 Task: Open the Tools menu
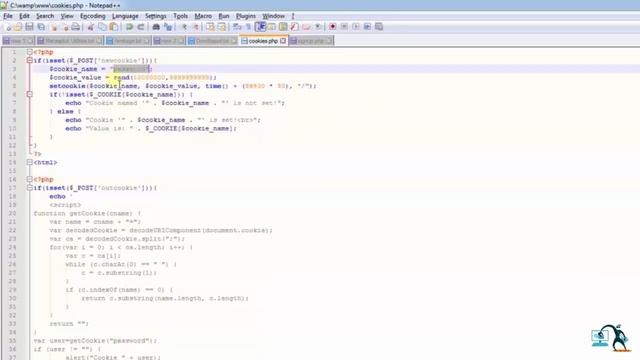(x=180, y=16)
